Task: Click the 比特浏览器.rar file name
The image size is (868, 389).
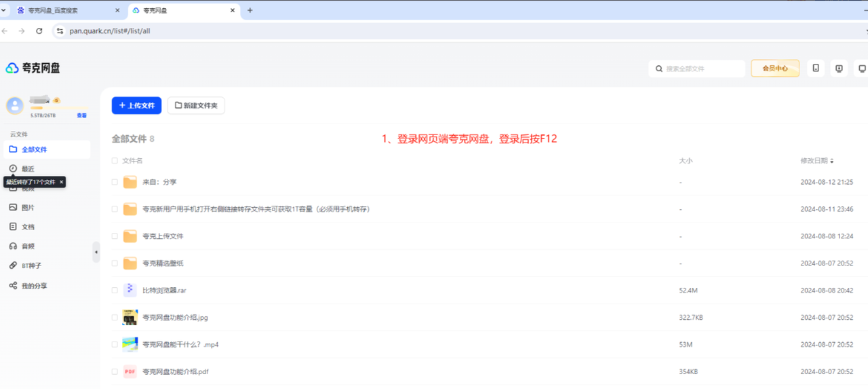Action: pos(164,290)
